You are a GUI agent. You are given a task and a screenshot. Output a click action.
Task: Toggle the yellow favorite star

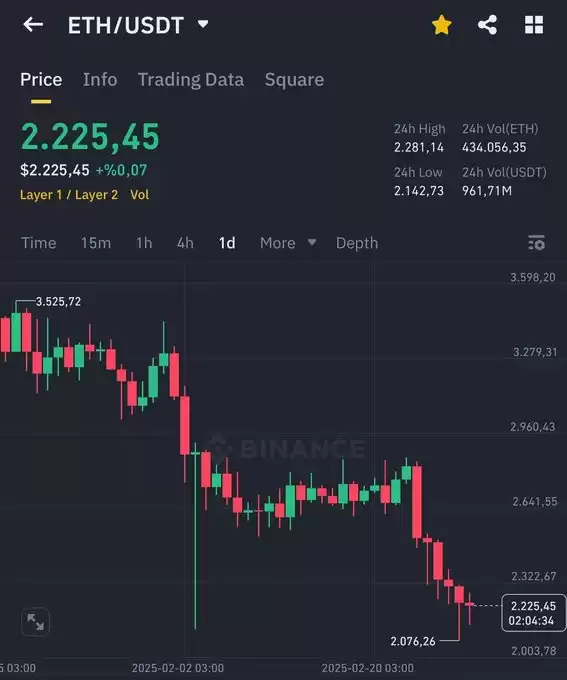(442, 25)
